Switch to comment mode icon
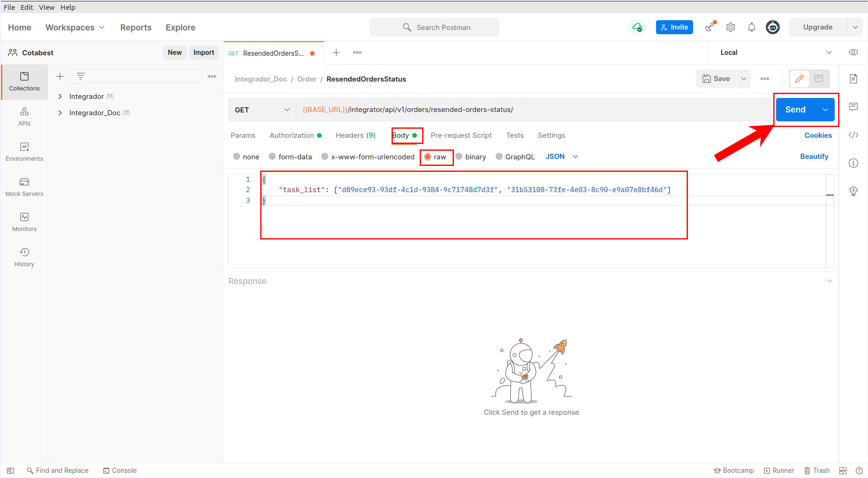868x478 pixels. point(819,79)
